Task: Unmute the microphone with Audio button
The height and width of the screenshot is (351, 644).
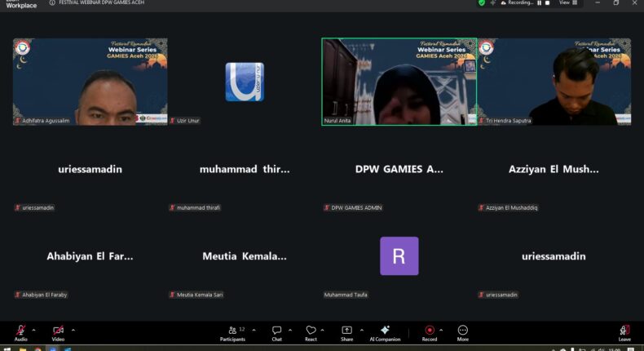Action: 20,333
